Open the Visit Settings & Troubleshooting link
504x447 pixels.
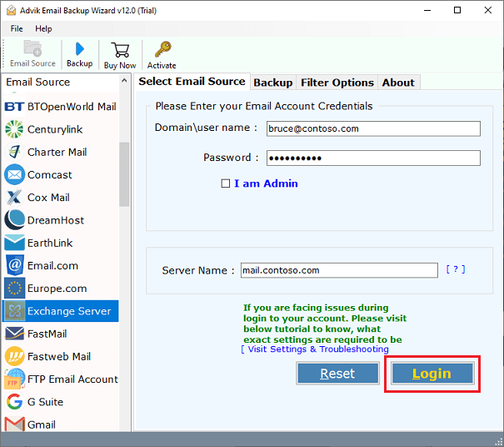click(x=315, y=349)
